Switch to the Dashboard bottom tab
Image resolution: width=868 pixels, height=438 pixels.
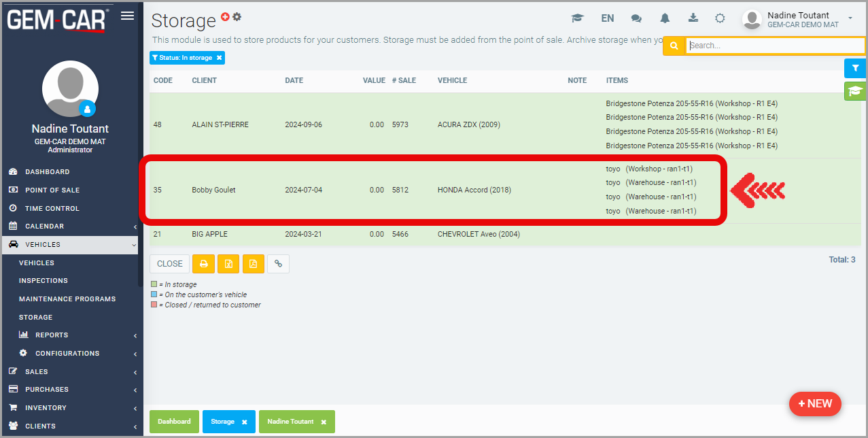(x=174, y=422)
